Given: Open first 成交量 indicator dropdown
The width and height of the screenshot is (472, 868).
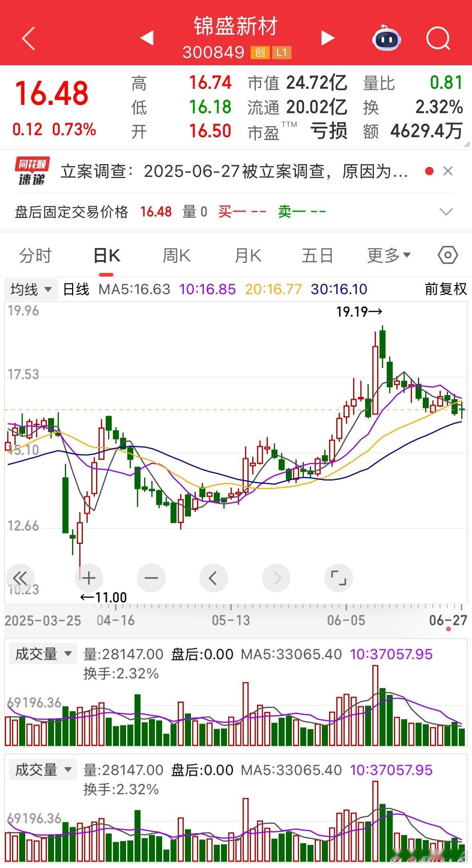Looking at the screenshot, I should point(43,654).
